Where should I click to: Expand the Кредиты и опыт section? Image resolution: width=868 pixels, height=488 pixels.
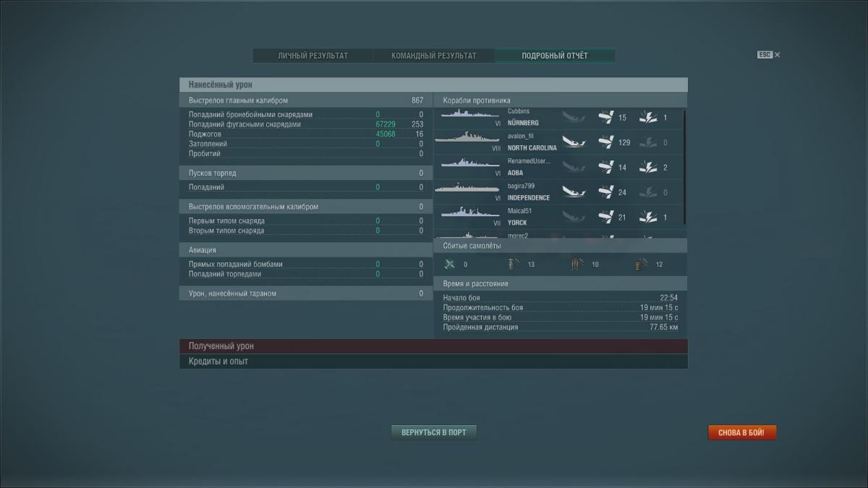pyautogui.click(x=433, y=361)
